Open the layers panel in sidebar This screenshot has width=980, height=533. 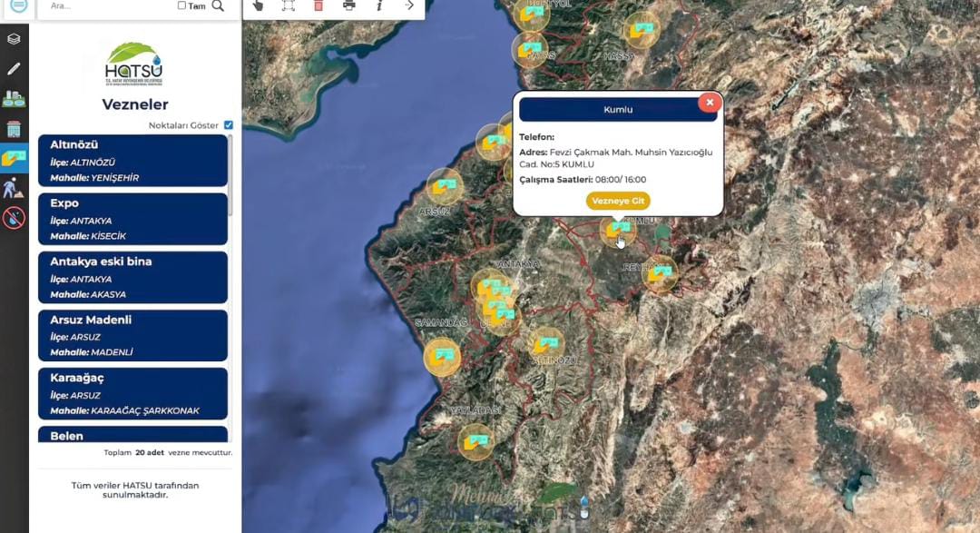[x=14, y=39]
